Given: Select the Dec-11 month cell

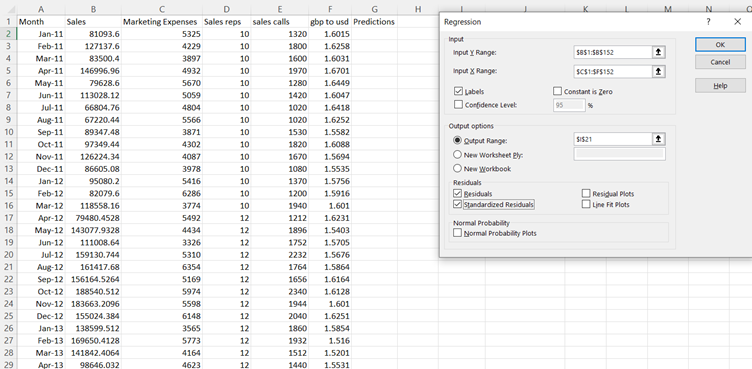Looking at the screenshot, I should point(41,169).
